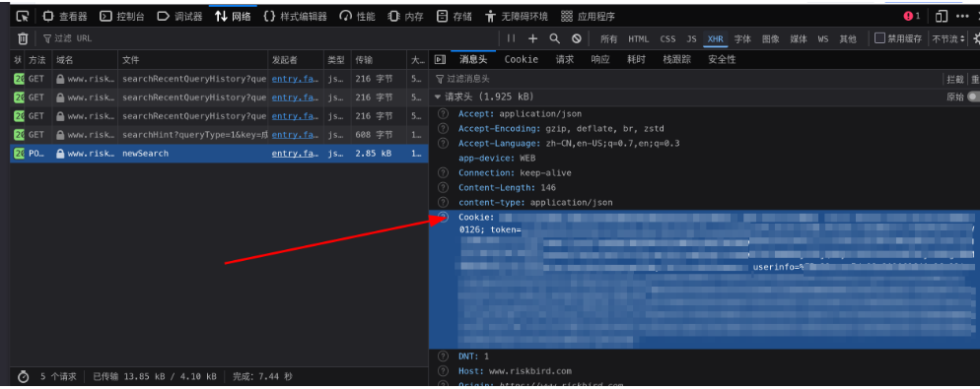
Task: Toggle the 原始 raw headers switch
Action: tap(973, 97)
